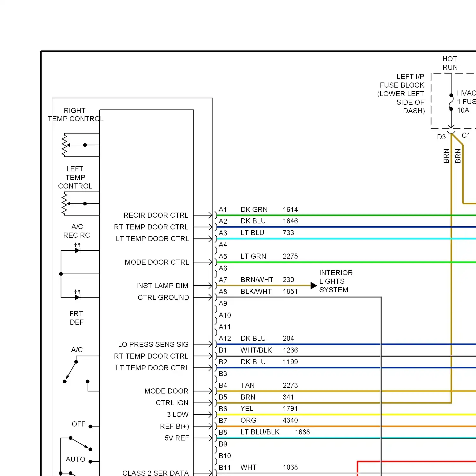Image resolution: width=476 pixels, height=476 pixels.
Task: Click the CTRL IGN signal label
Action: point(172,403)
